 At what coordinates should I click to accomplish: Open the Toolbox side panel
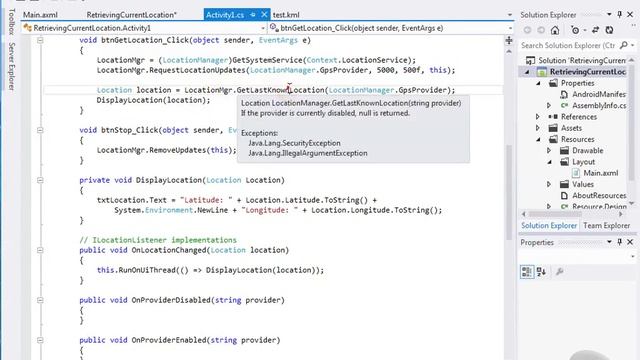[x=12, y=21]
